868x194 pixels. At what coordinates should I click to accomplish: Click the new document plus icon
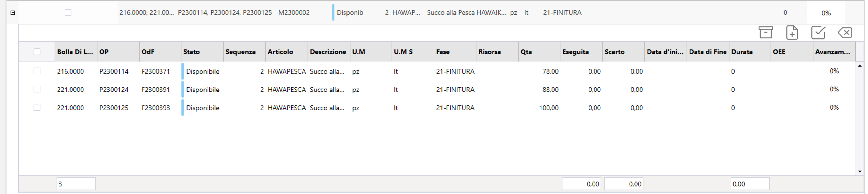point(792,32)
